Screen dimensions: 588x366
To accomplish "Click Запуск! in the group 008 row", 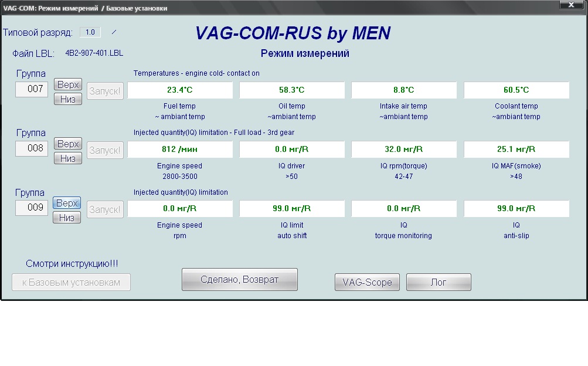I will [x=106, y=150].
